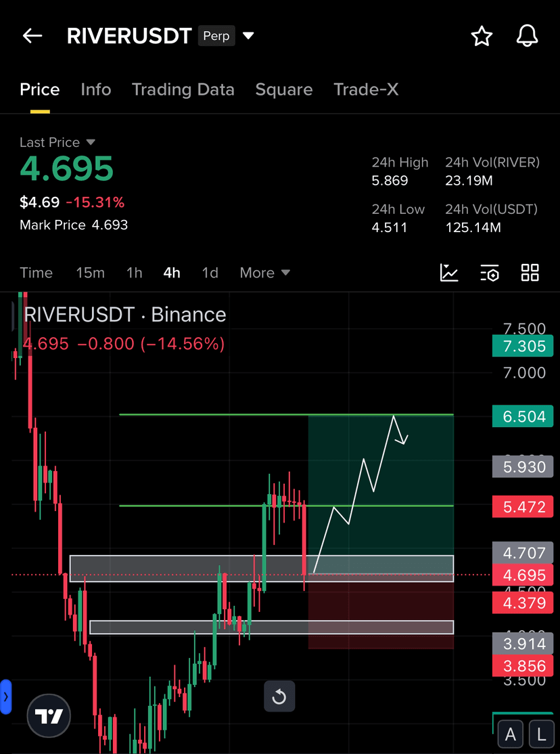Image resolution: width=560 pixels, height=754 pixels.
Task: Expand the blue side panel handle
Action: click(5, 696)
